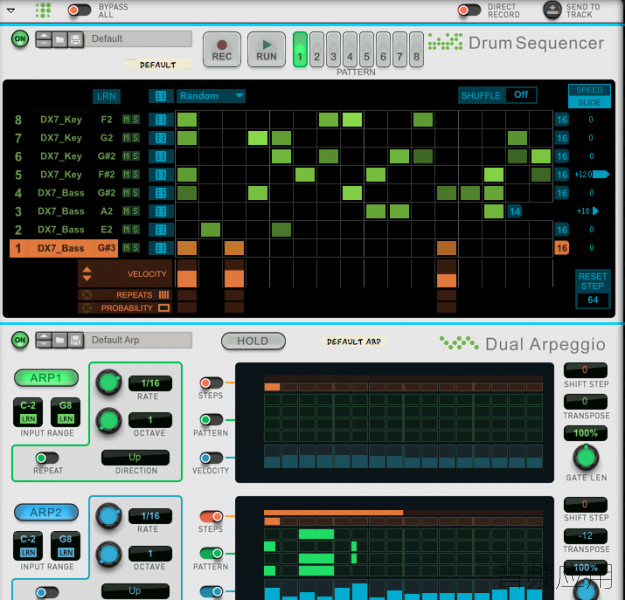
Task: Open the Dual Arpeggio patch browser folder
Action: click(60, 340)
